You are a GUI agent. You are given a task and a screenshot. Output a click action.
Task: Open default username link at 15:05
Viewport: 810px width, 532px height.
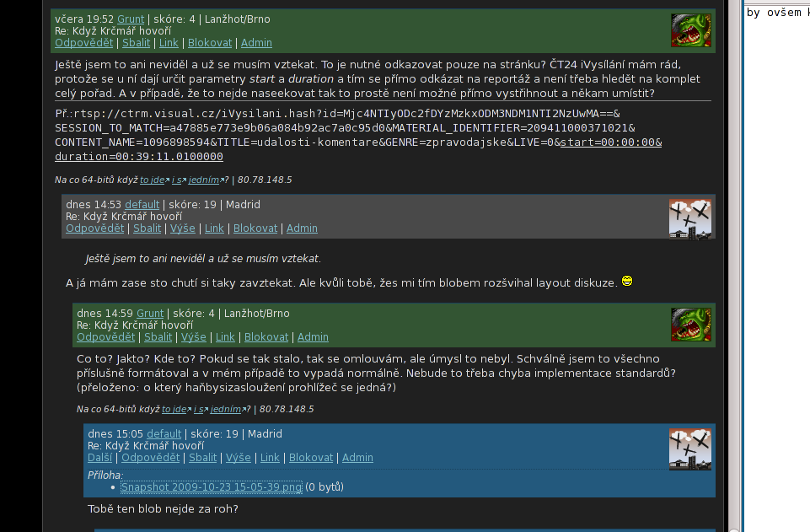[164, 434]
